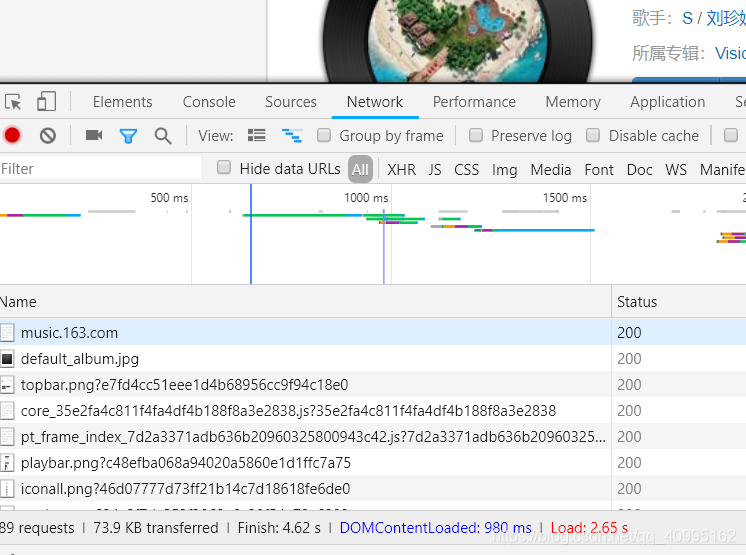Switch to Memory tab
746x555 pixels.
coord(573,102)
